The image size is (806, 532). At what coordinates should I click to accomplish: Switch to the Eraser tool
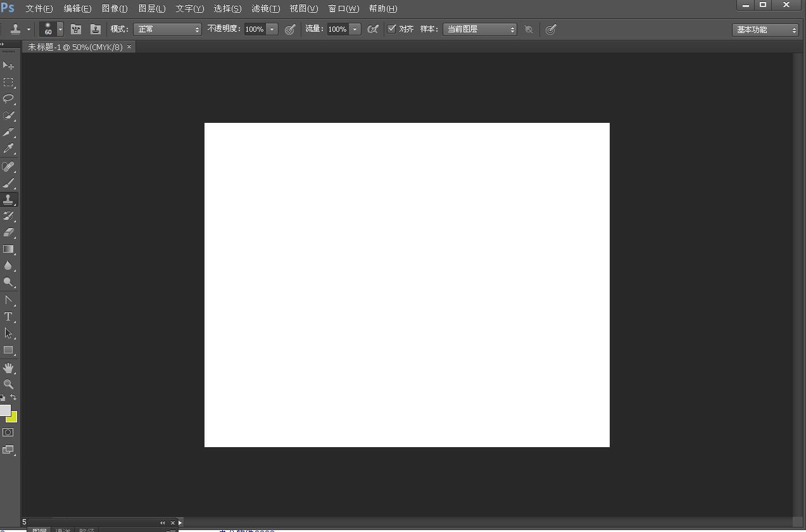tap(8, 232)
